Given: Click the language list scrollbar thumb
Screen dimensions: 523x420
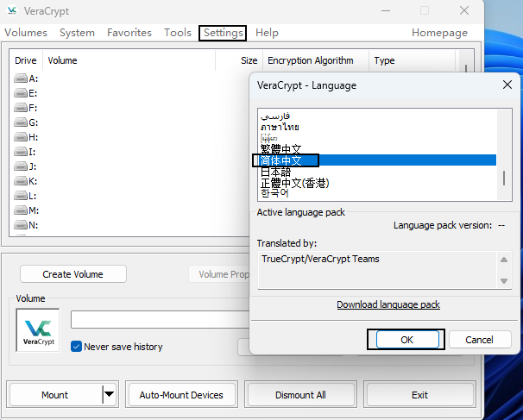Looking at the screenshot, I should tap(504, 178).
